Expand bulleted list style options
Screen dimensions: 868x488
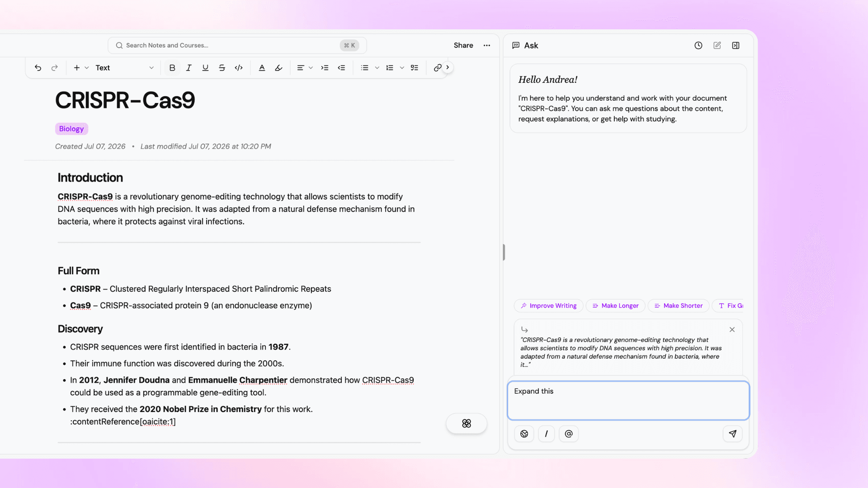pyautogui.click(x=377, y=68)
